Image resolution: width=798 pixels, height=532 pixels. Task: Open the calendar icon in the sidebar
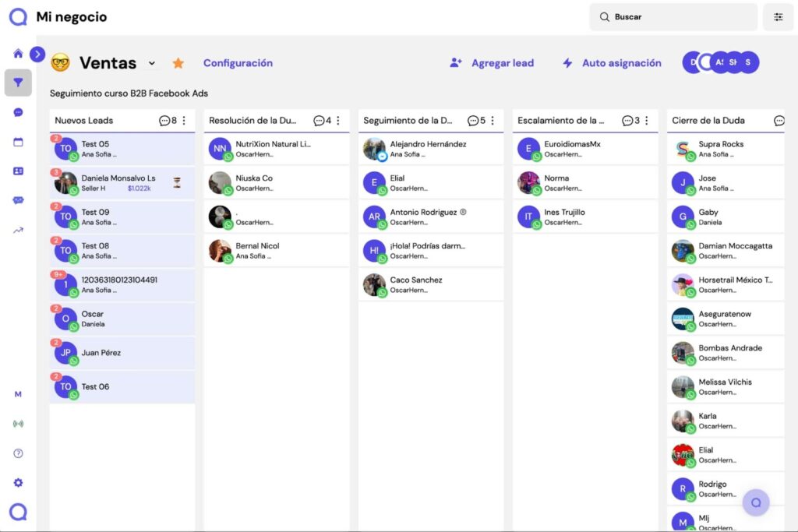[x=18, y=141]
